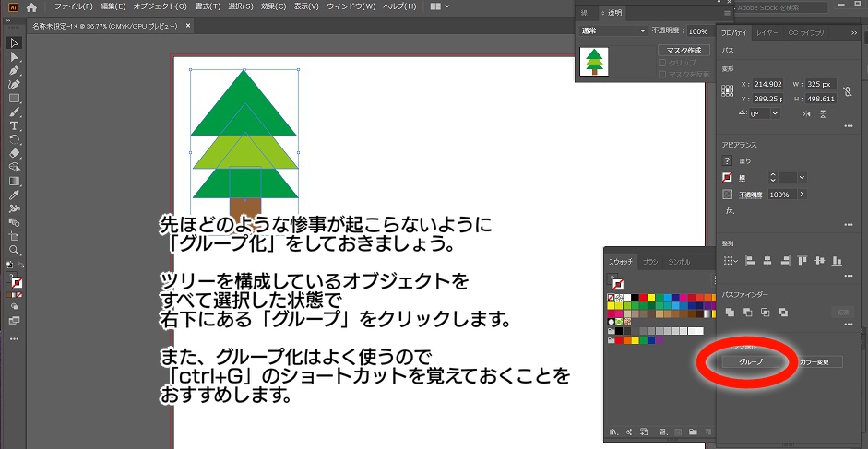Toggle the constrain width and height proportions link

847,91
